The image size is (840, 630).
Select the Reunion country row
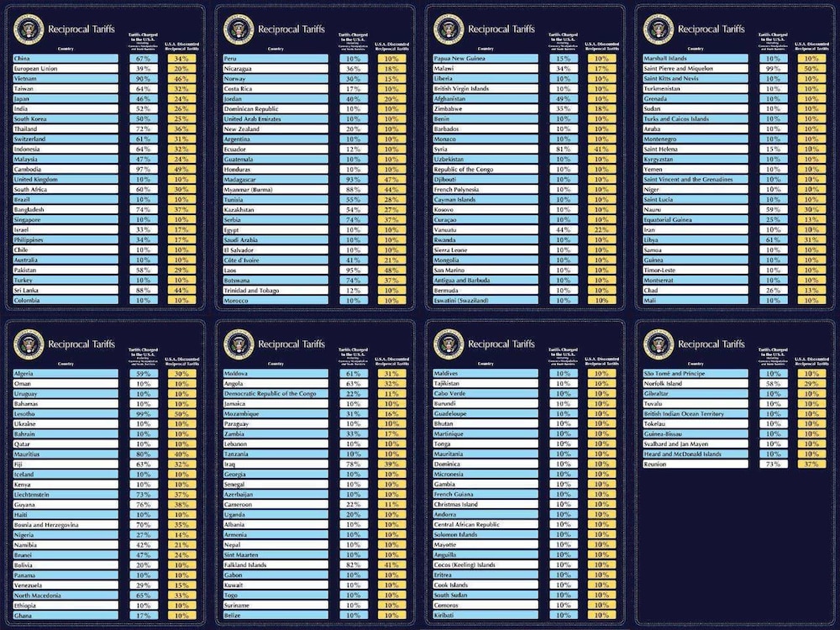(x=696, y=464)
